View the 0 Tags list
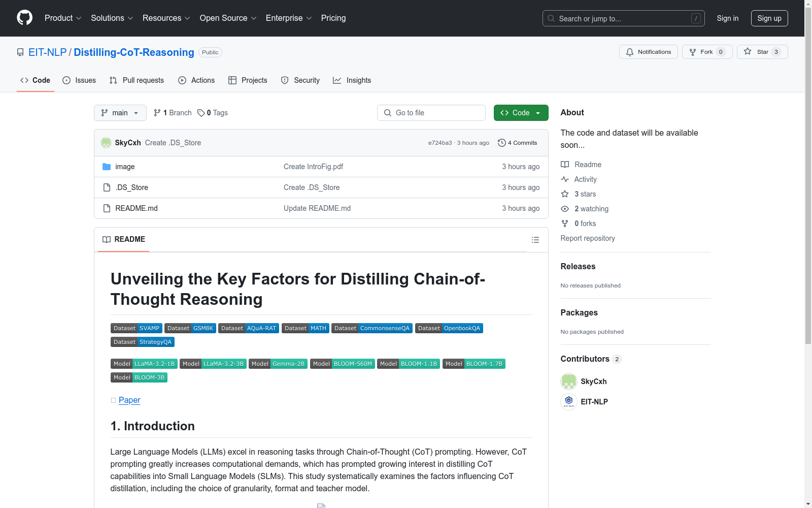Viewport: 812px width, 508px height. [x=213, y=113]
